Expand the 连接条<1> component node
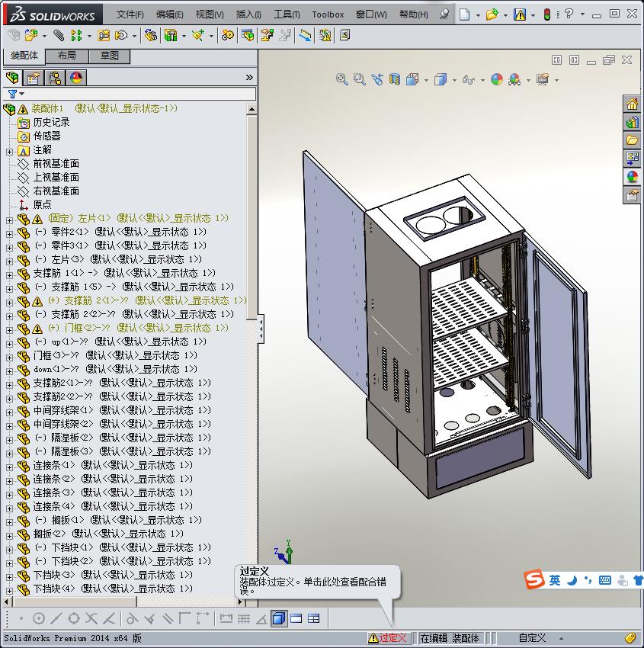The image size is (644, 648). tap(9, 467)
